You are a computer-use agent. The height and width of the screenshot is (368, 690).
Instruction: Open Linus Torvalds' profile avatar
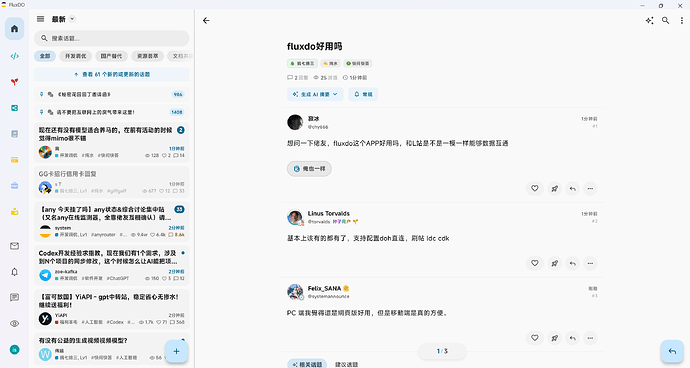[295, 217]
